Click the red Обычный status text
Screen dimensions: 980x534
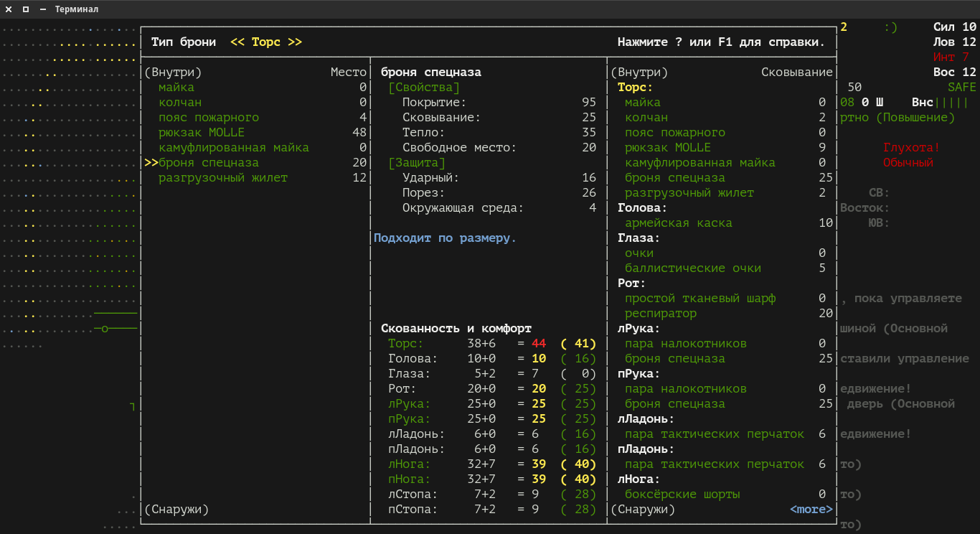pyautogui.click(x=908, y=163)
